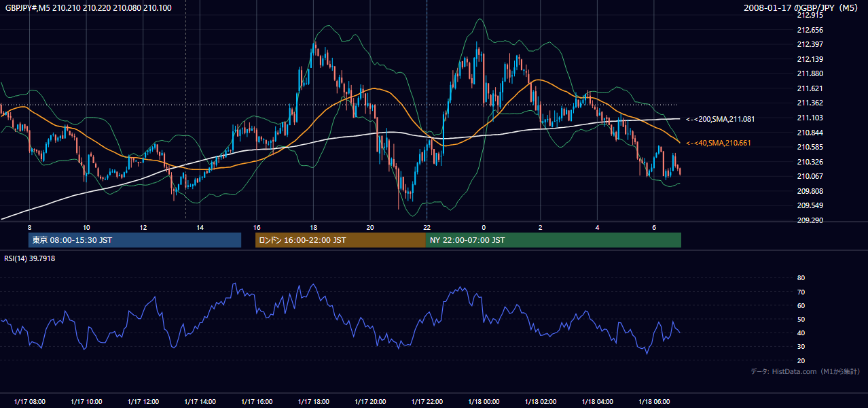Select price axis value 211.103
The height and width of the screenshot is (408, 868).
(x=810, y=118)
